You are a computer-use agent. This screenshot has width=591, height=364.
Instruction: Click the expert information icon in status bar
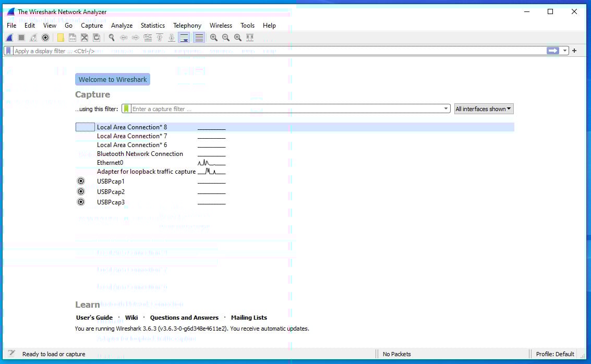11,354
